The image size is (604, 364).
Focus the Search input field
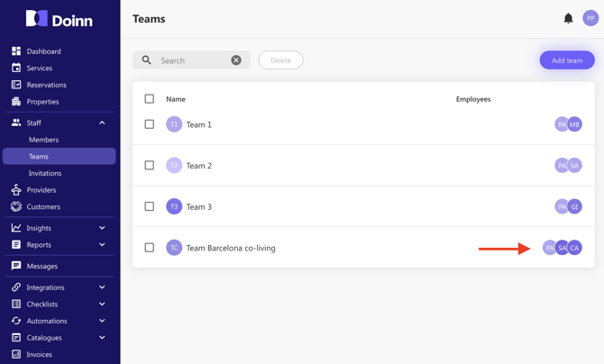click(x=192, y=60)
